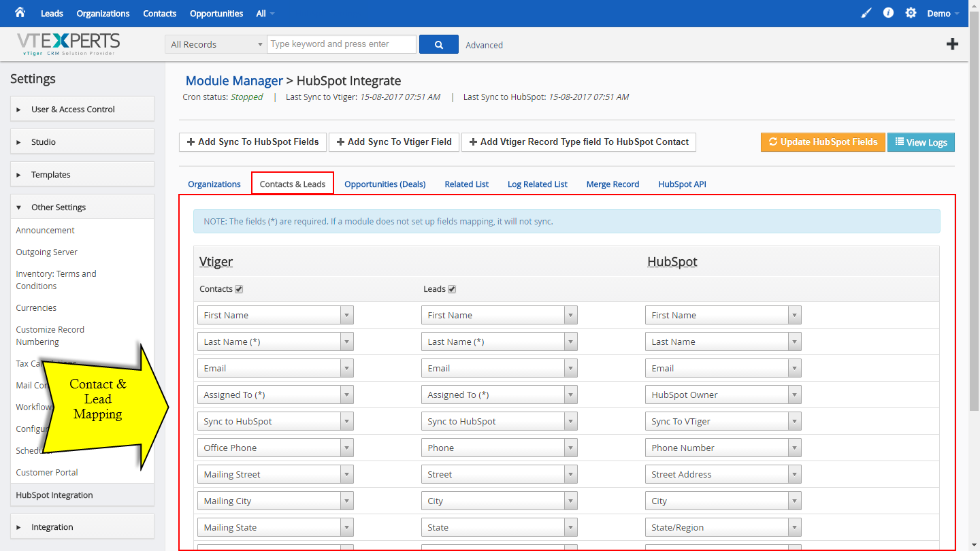Switch to the Organizations tab
Screen dimensions: 980x551
pos(214,184)
